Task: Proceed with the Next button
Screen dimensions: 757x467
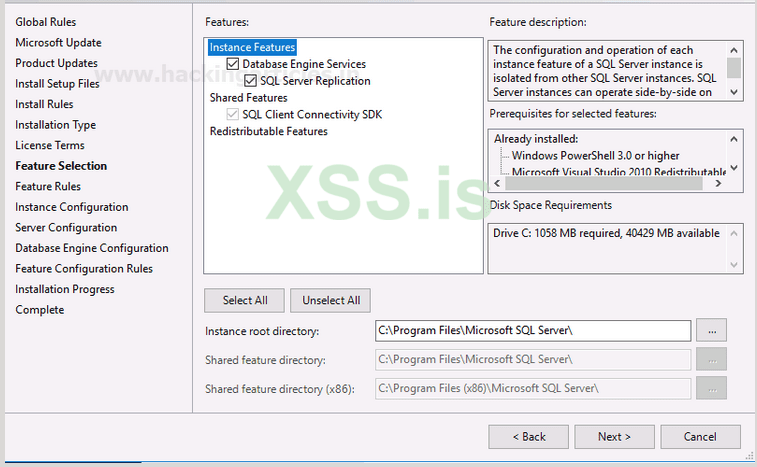Action: [614, 437]
